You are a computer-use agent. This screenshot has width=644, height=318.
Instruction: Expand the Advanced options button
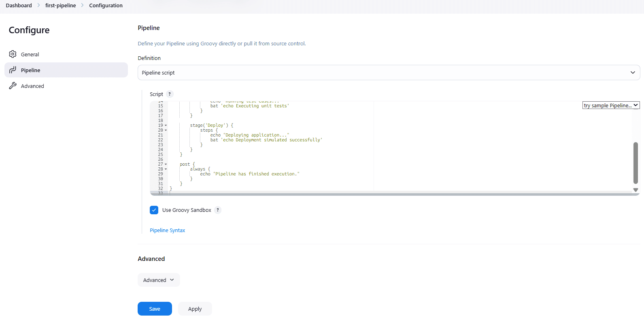click(x=159, y=280)
